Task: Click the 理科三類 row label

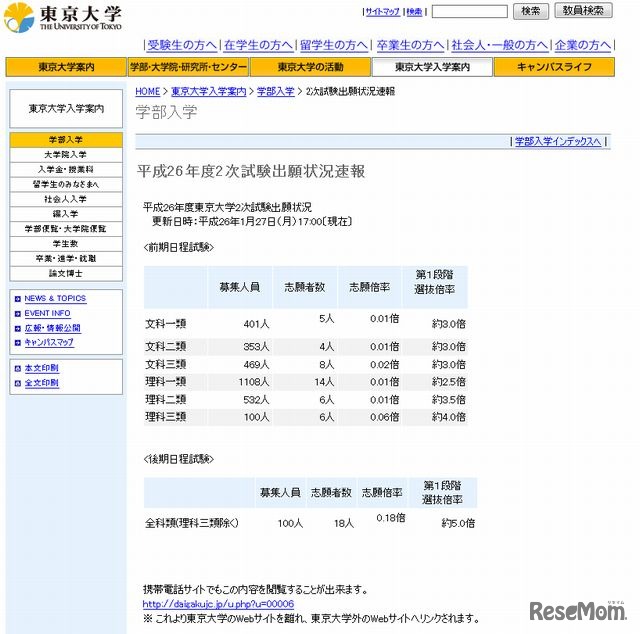Action: [166, 417]
